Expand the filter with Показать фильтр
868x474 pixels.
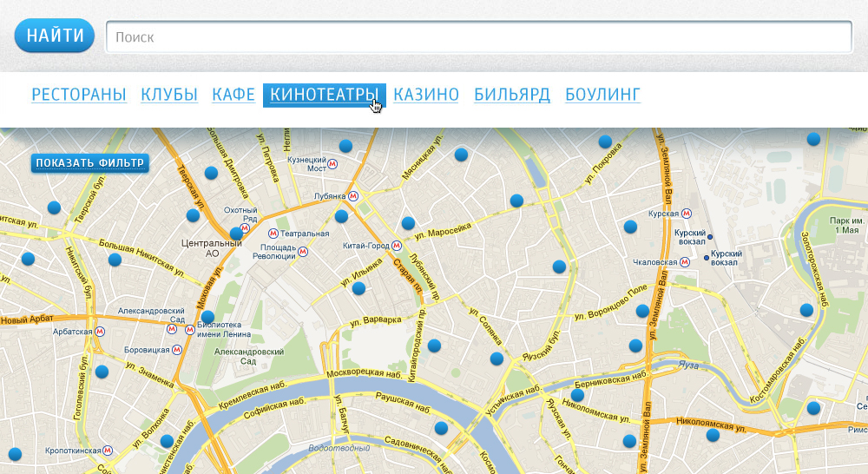coord(90,163)
